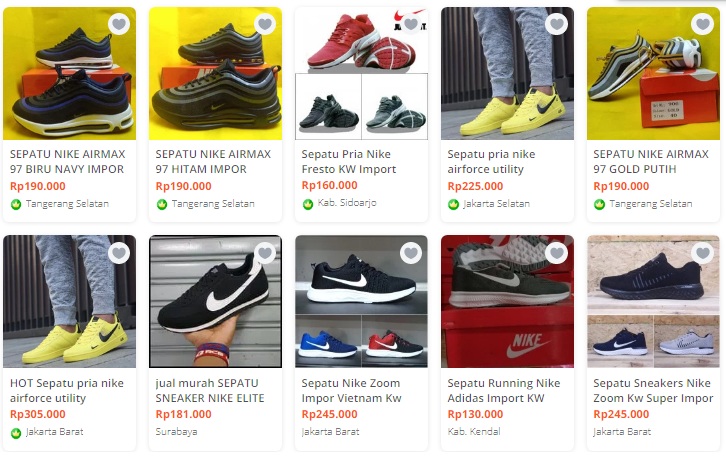Open the red Nike Fresto shoe photo
This screenshot has height=460, width=726.
coord(361,40)
